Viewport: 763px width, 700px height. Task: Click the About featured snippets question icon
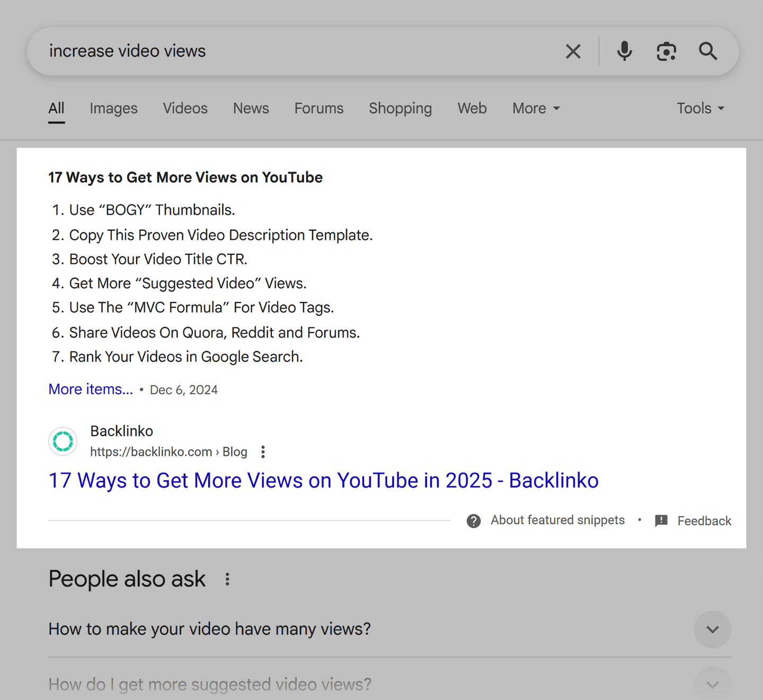pos(474,521)
